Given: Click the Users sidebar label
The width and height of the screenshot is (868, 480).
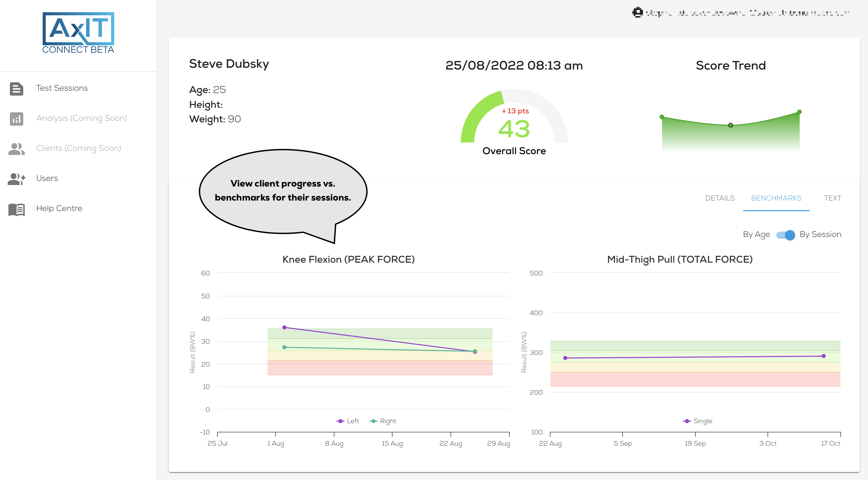Looking at the screenshot, I should [x=47, y=179].
